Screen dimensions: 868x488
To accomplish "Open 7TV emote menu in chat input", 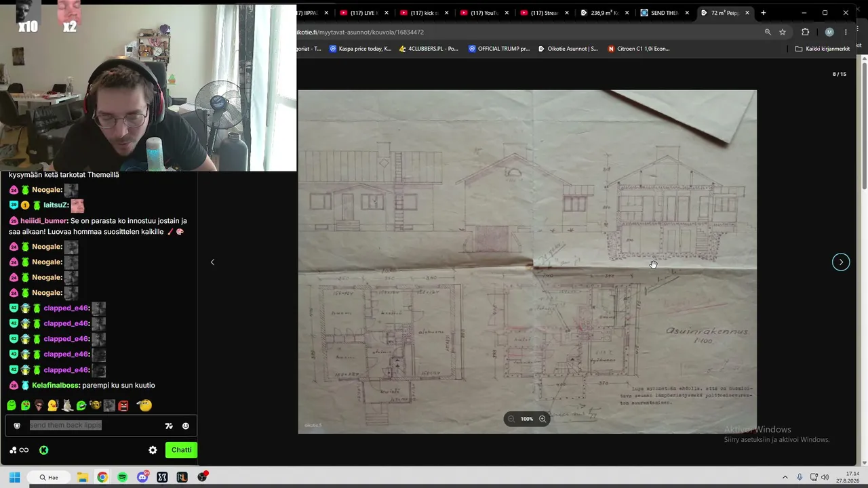I will pyautogui.click(x=169, y=426).
